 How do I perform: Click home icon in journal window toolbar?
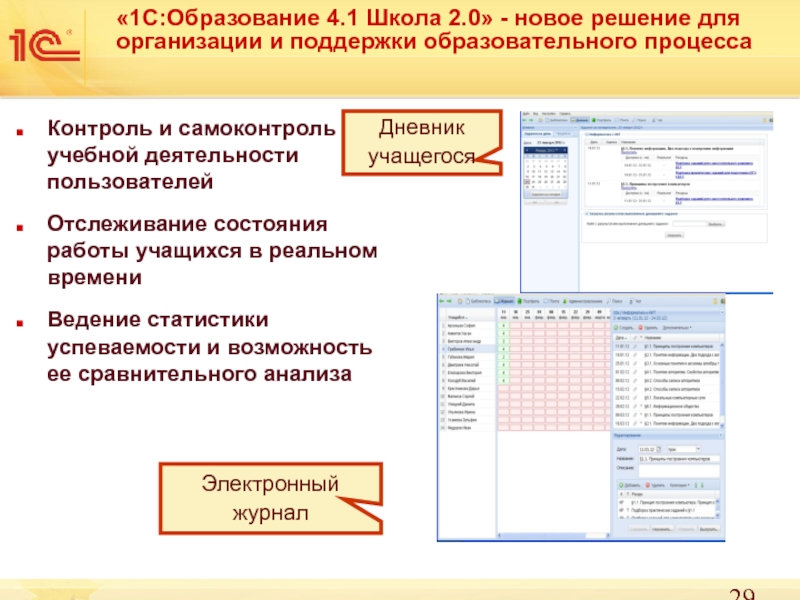459,301
